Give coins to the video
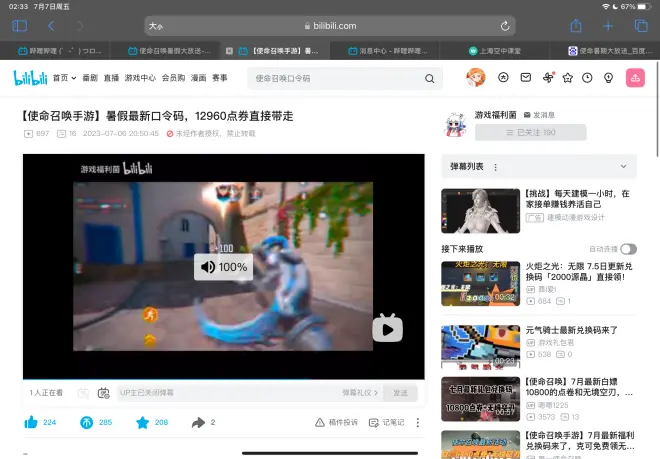 coord(87,422)
